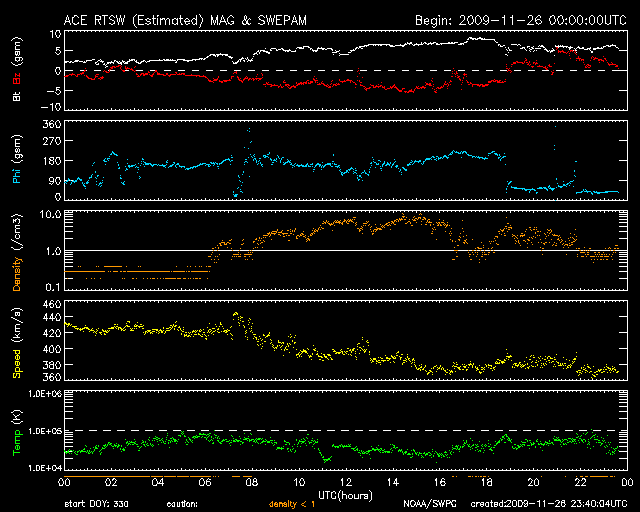Viewport: 640px width, 512px height.
Task: Click the '270' tick on the Phi axis
Action: click(52, 141)
